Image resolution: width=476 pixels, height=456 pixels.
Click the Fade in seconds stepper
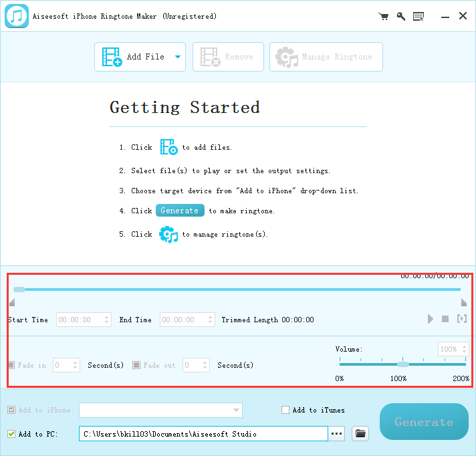click(75, 365)
